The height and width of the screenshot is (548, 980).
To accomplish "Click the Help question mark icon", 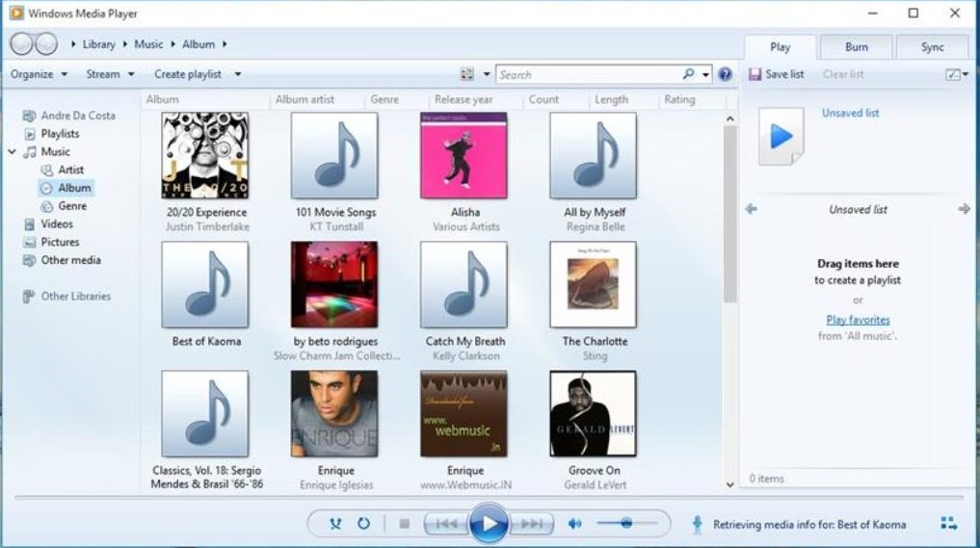I will coord(725,74).
